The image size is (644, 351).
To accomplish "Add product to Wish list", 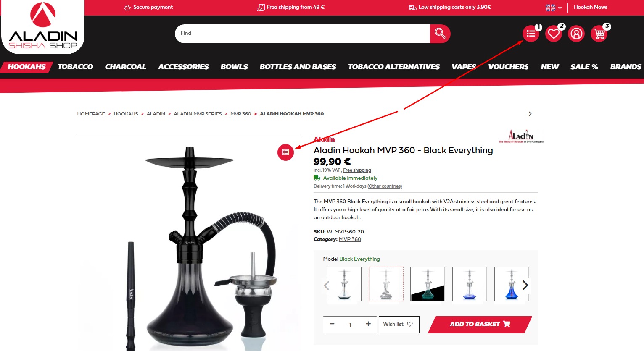I will [399, 325].
